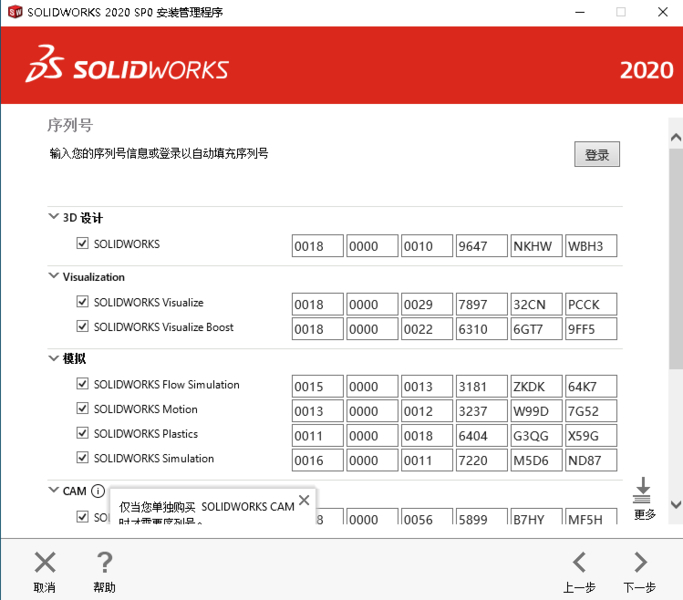This screenshot has height=600, width=683.
Task: Click the Plastics serial field containing 6404
Action: (x=482, y=436)
